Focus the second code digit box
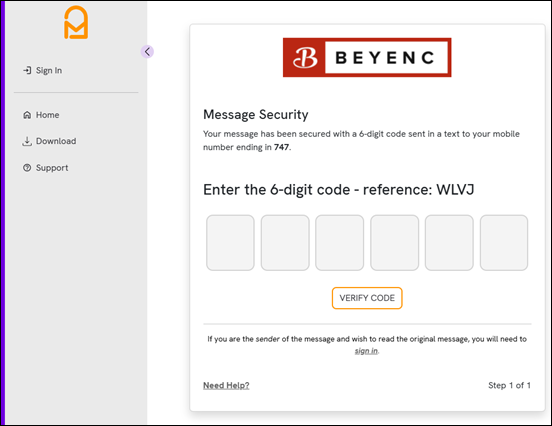This screenshot has width=552, height=426. (285, 243)
